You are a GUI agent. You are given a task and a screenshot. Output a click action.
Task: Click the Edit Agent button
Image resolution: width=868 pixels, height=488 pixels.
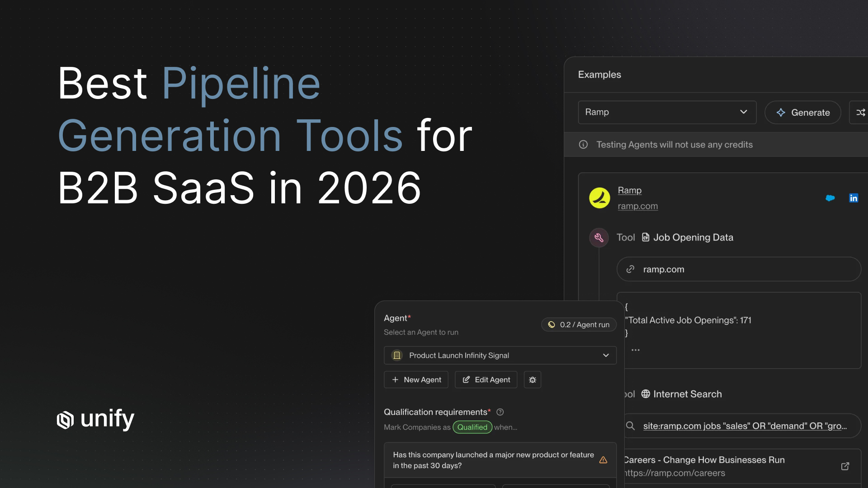[x=486, y=380]
